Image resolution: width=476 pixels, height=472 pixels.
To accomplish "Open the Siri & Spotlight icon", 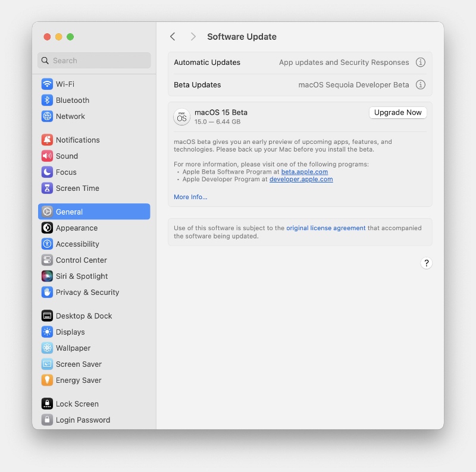I will (47, 276).
